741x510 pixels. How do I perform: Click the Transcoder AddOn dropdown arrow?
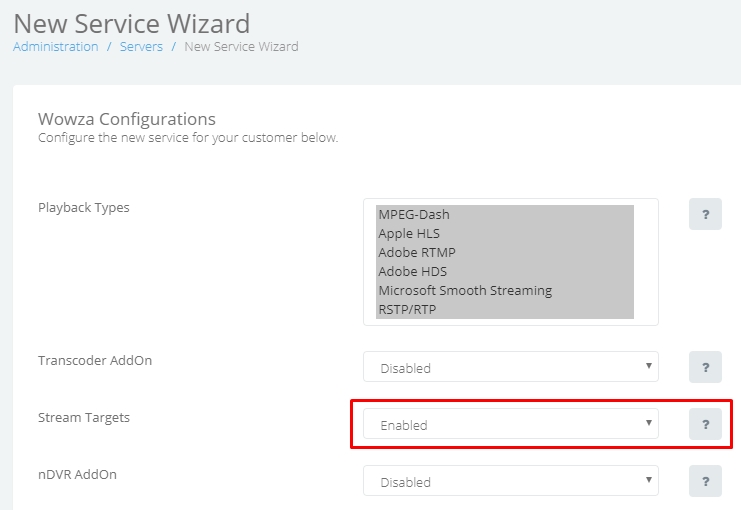(648, 365)
